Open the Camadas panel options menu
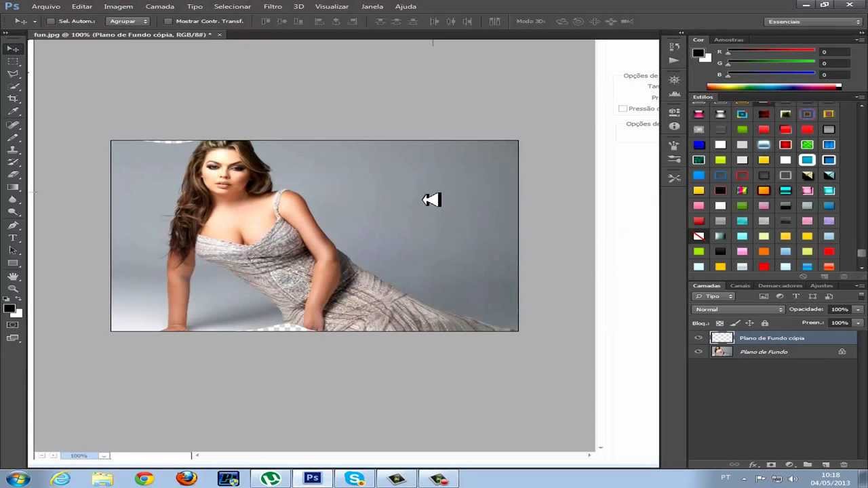This screenshot has height=488, width=868. point(860,286)
